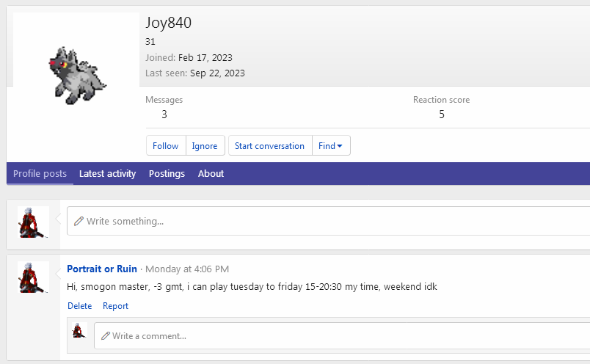Click the pencil icon in Write a comment box
This screenshot has height=364, width=590.
click(x=106, y=336)
